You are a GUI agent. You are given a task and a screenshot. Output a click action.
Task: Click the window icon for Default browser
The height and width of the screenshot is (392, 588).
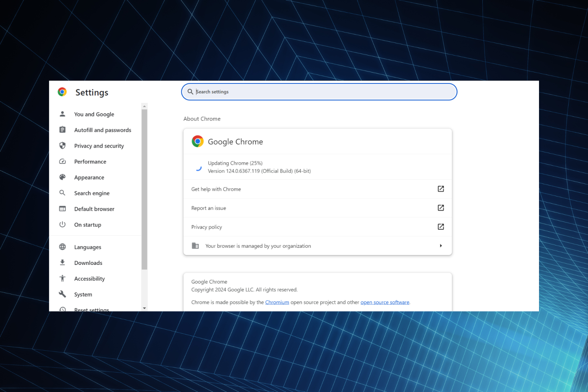point(62,209)
